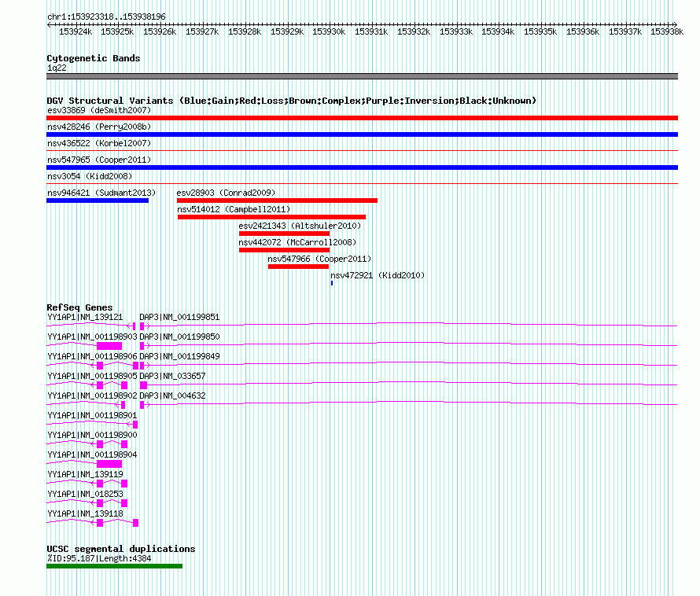Screen dimensions: 700x596
Task: Click the red nsv442072 loss bar
Action: [x=285, y=250]
